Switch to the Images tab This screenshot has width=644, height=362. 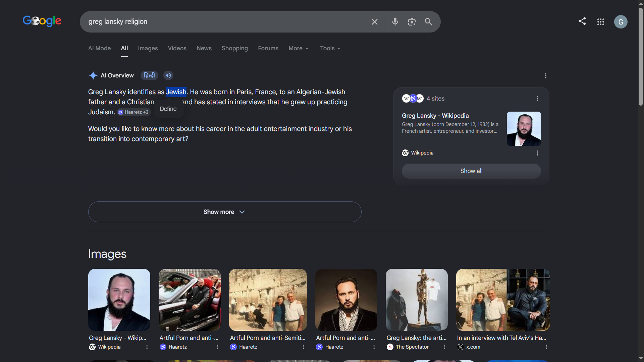[x=148, y=48]
